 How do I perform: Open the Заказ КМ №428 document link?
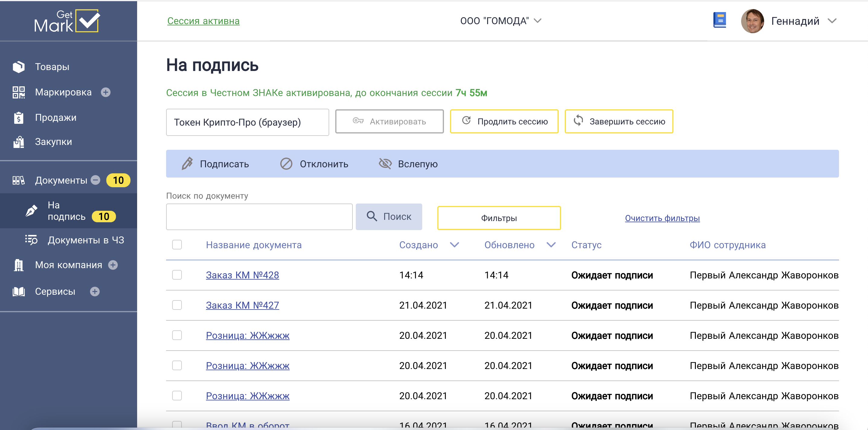[242, 275]
